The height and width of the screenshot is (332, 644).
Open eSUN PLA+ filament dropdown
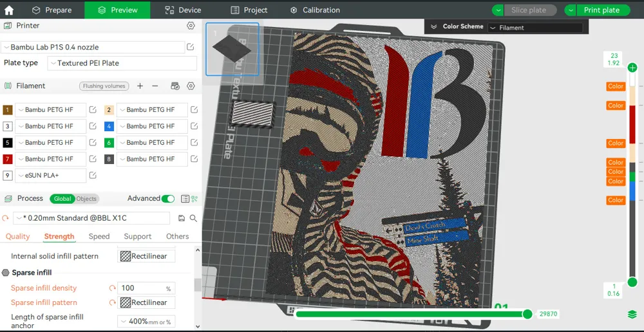pyautogui.click(x=50, y=175)
